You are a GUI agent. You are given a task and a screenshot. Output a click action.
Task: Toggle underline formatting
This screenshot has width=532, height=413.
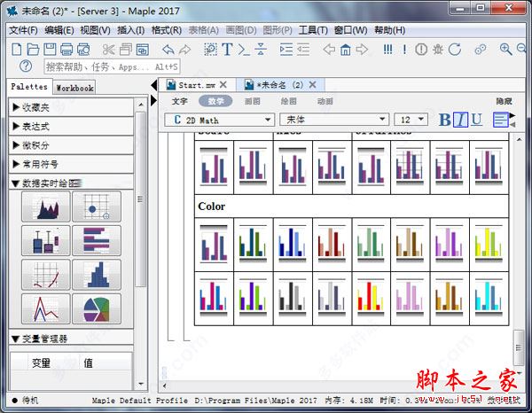(477, 120)
